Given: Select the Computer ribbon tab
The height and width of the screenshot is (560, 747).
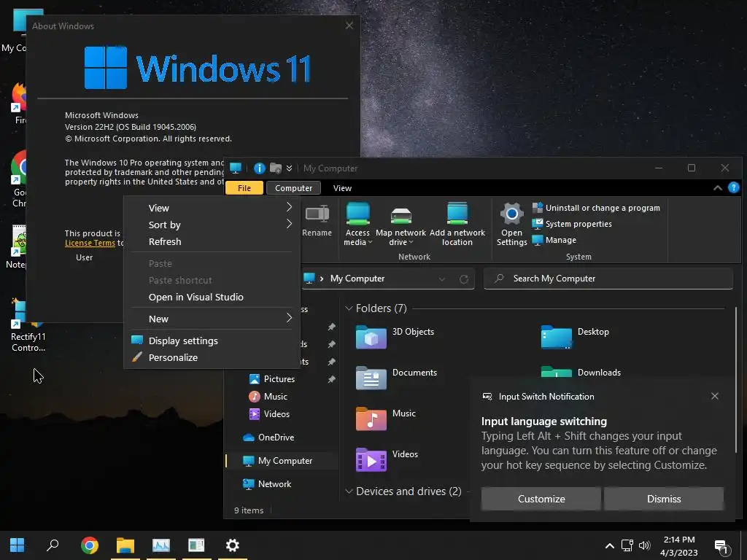Looking at the screenshot, I should point(293,188).
